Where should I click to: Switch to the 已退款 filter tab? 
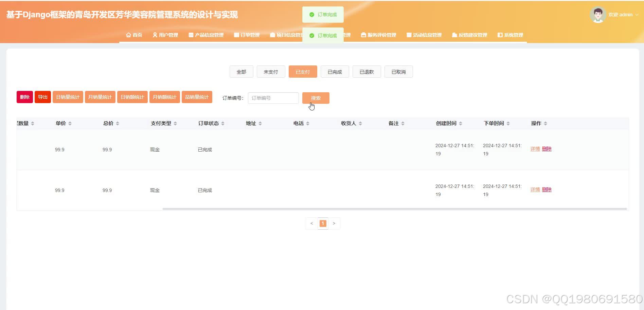coord(366,72)
